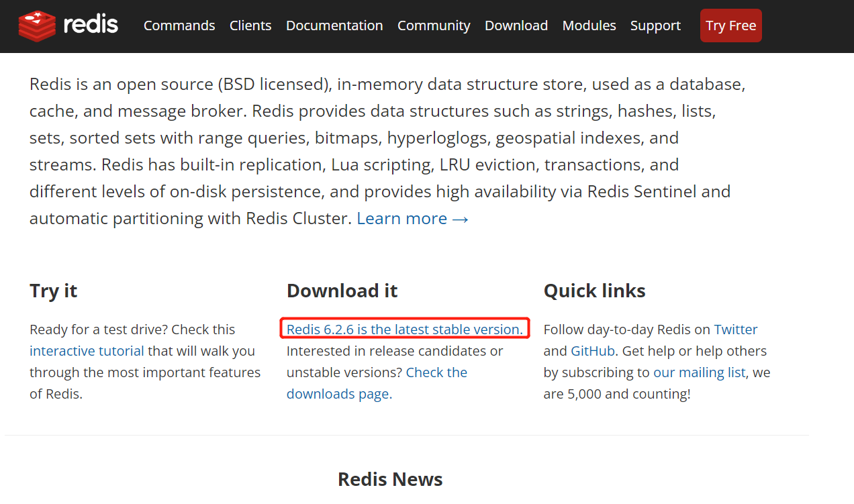
Task: Click the Try it heading
Action: pyautogui.click(x=54, y=291)
